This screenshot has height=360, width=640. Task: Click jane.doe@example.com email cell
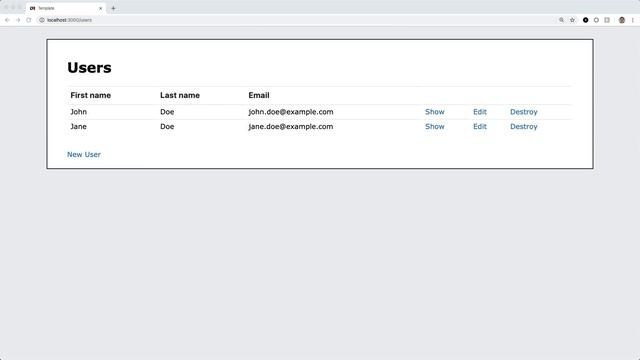tap(291, 127)
